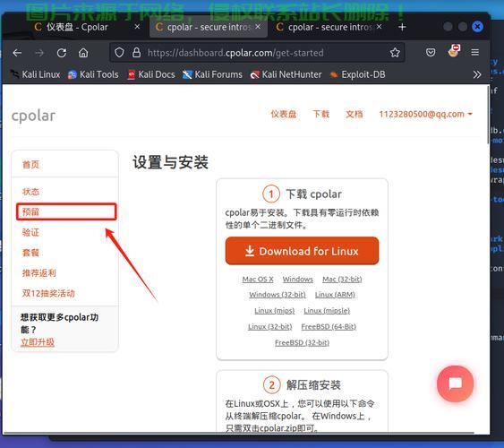Image resolution: width=504 pixels, height=448 pixels.
Task: Open the Pocket save icon
Action: pos(431,52)
